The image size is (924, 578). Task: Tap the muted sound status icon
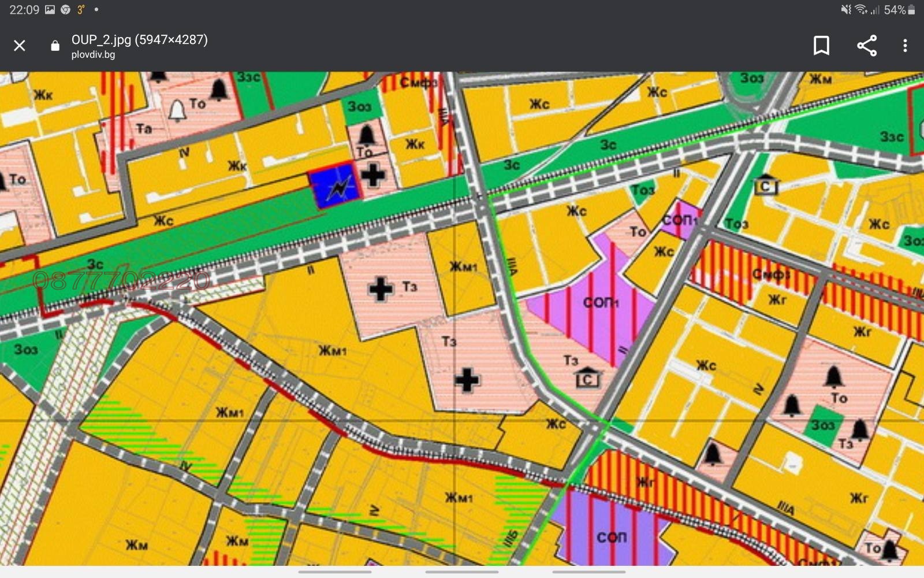click(x=846, y=10)
